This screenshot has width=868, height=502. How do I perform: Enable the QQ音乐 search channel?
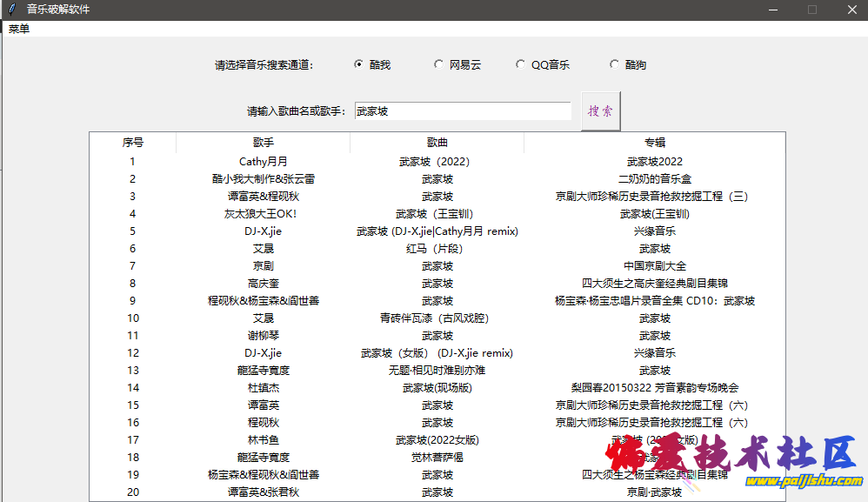(521, 64)
